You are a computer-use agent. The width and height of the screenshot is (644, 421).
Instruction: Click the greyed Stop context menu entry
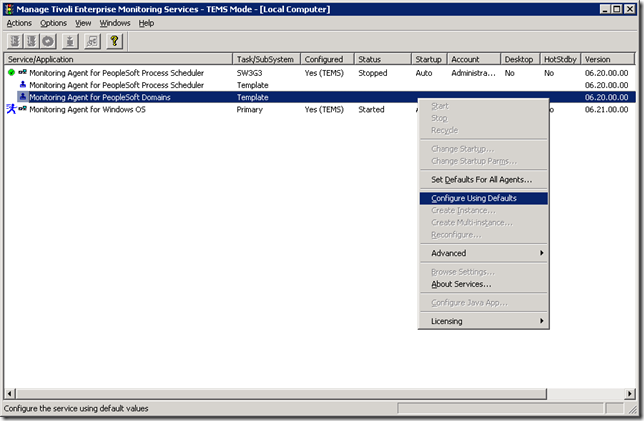[x=484, y=118]
